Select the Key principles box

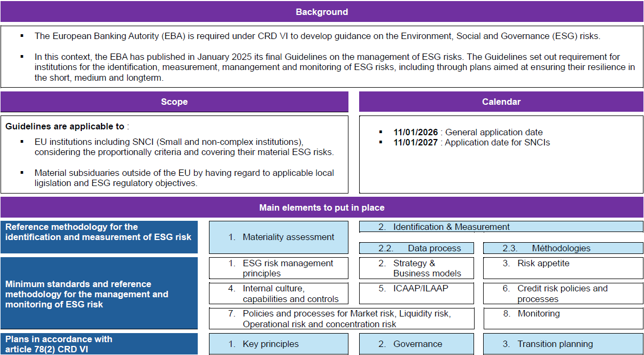(278, 344)
